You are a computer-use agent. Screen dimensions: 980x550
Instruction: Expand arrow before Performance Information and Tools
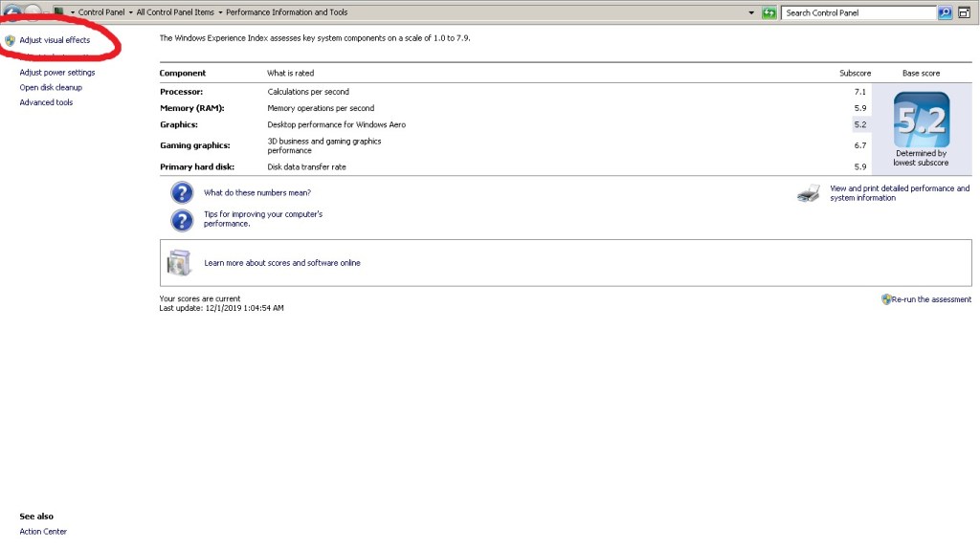(x=220, y=12)
